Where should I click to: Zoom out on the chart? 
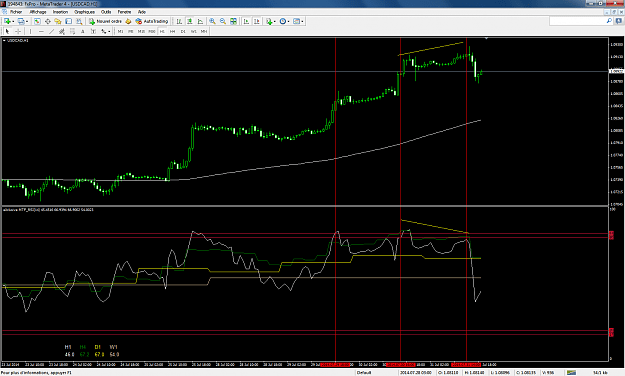point(223,21)
